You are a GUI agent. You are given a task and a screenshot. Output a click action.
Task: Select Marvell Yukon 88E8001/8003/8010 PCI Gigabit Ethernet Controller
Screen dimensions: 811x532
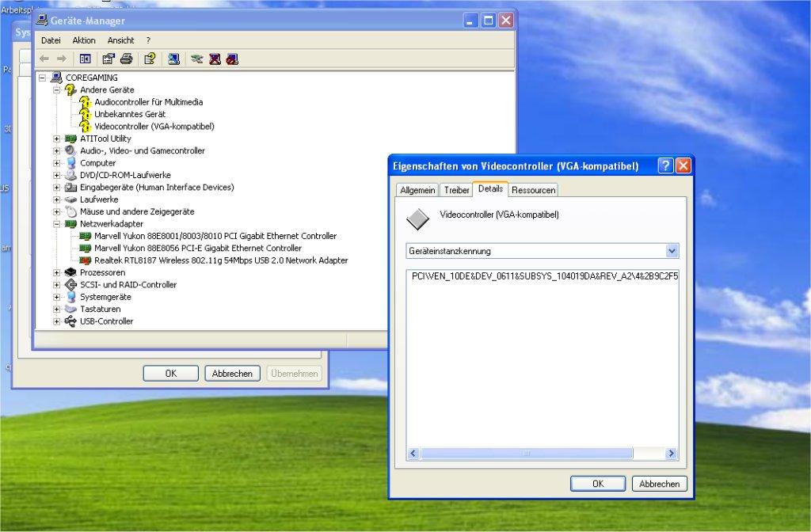coord(215,236)
